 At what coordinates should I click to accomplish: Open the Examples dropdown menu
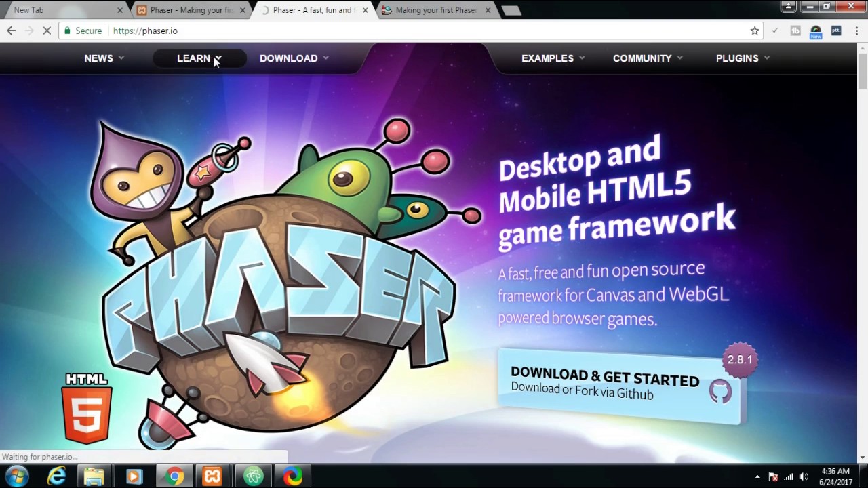pos(553,58)
